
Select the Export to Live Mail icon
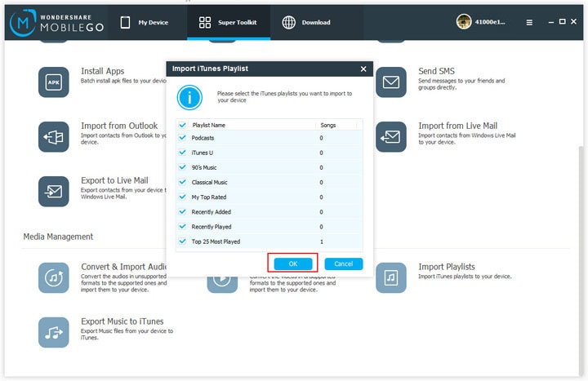tap(54, 192)
